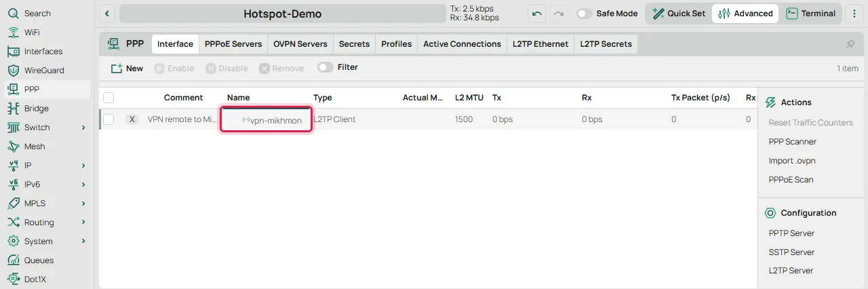Open the Bridge sidebar icon

[x=14, y=109]
